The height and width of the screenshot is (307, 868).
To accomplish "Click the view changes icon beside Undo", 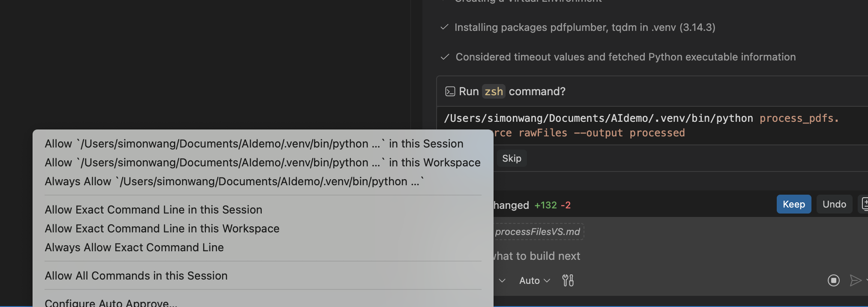I will 864,204.
